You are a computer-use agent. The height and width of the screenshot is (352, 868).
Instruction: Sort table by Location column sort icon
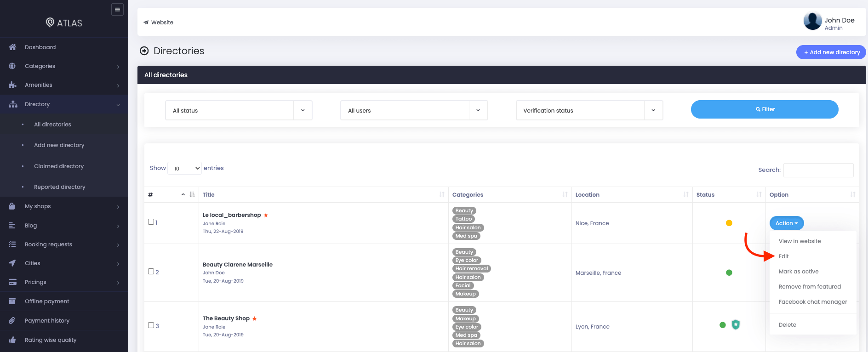click(x=686, y=194)
